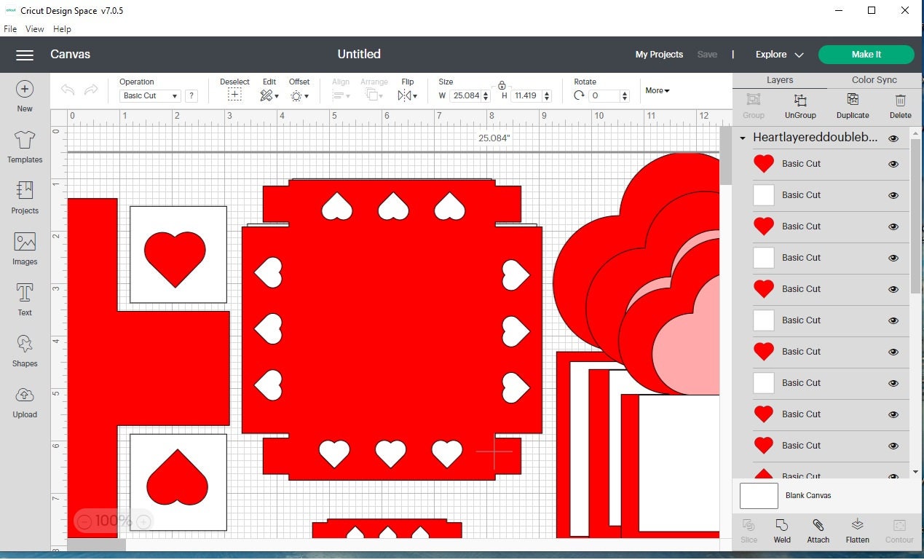Viewport: 924px width, 560px height.
Task: Toggle visibility of Heartlayereddouble group
Action: tap(893, 138)
